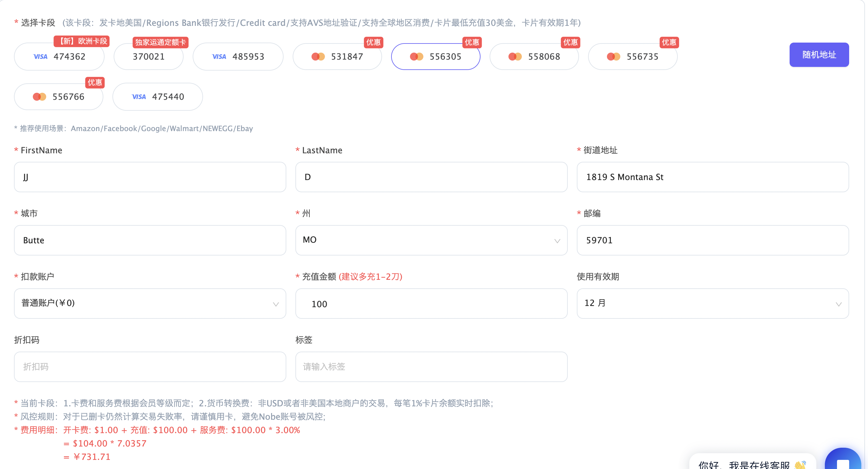Select Visa card segment 485953

[x=238, y=57]
